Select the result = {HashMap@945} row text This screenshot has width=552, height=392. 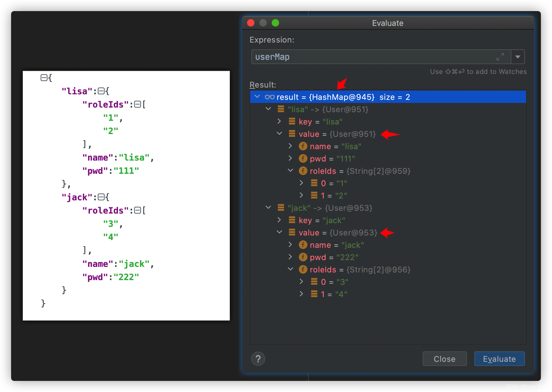tap(343, 97)
